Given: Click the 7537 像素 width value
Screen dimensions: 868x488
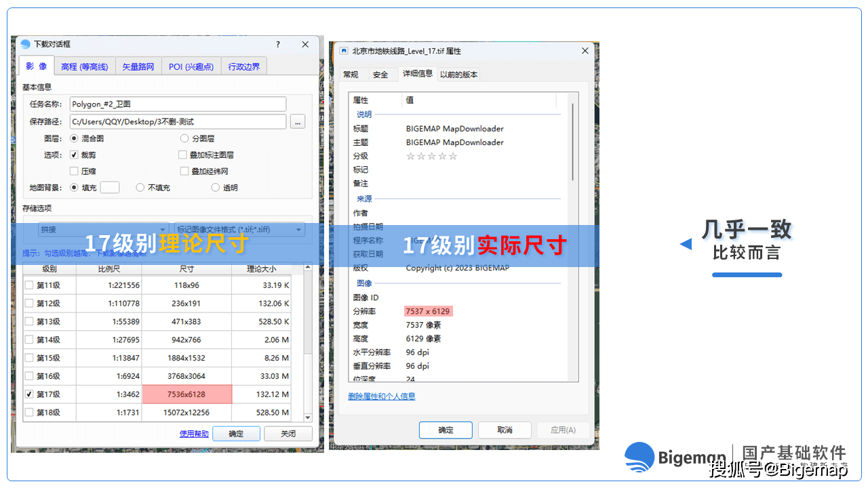Looking at the screenshot, I should click(423, 325).
